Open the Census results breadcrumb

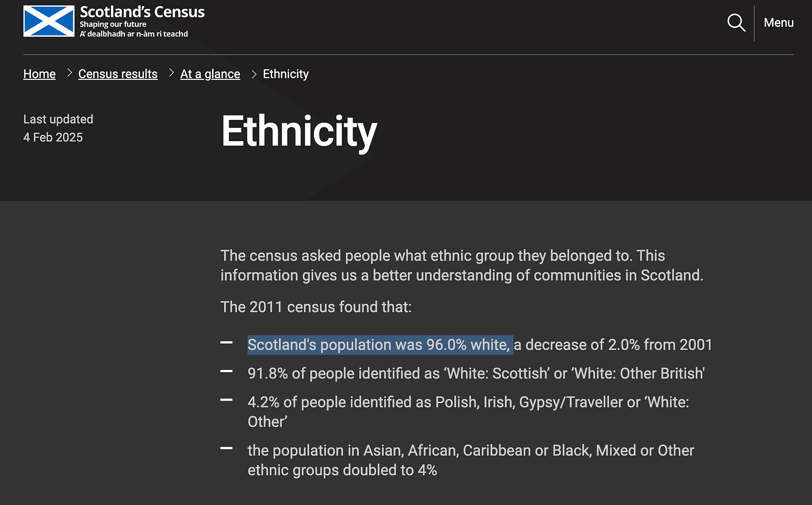coord(118,74)
